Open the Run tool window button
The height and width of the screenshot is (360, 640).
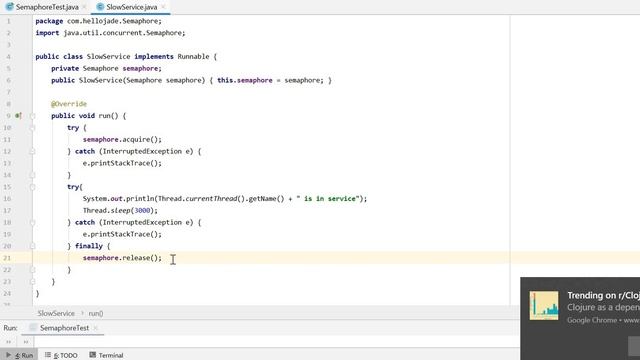[19, 355]
